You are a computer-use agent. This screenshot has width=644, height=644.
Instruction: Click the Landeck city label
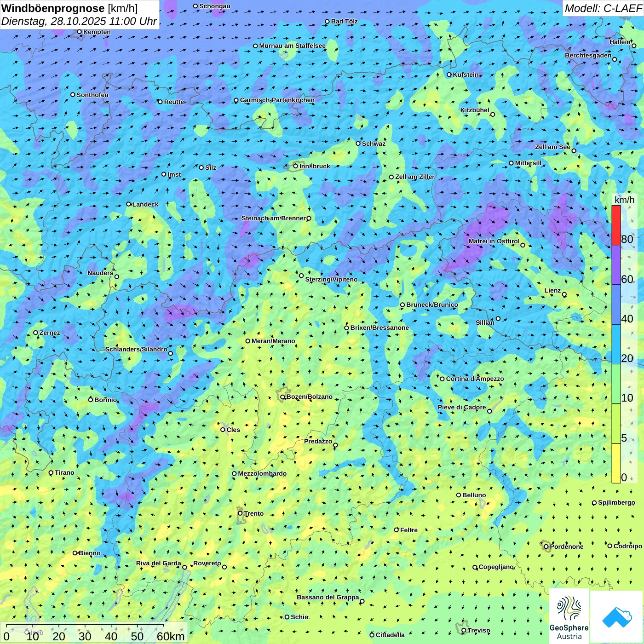pyautogui.click(x=145, y=204)
